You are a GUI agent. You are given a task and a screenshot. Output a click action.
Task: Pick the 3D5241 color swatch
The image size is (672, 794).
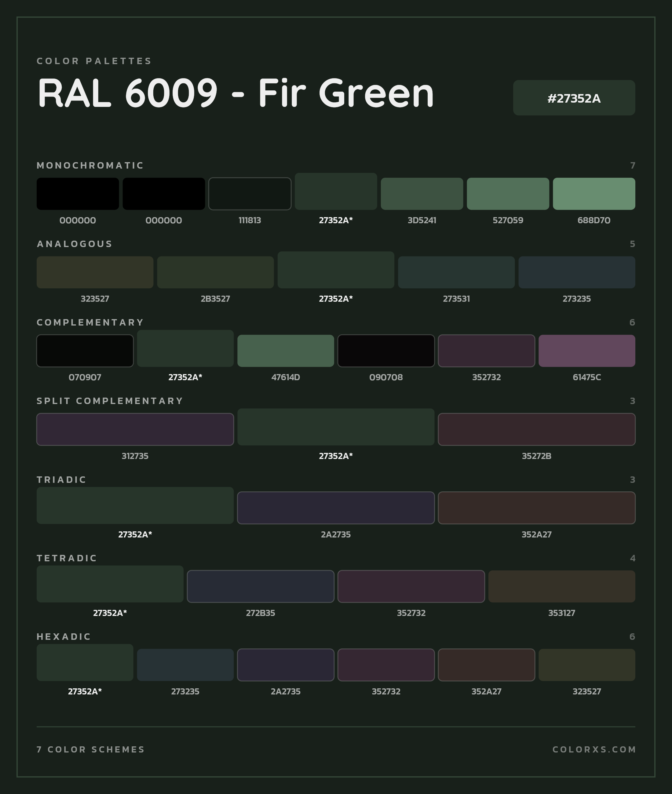tap(422, 193)
